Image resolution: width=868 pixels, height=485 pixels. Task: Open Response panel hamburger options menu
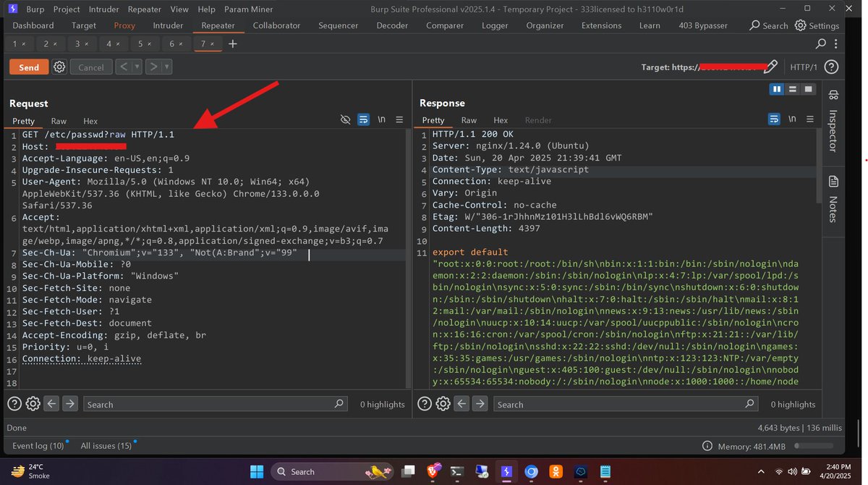(810, 119)
